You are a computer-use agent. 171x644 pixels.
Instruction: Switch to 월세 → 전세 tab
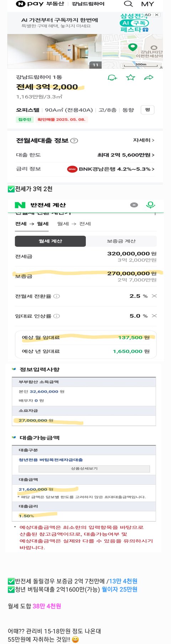(74, 224)
